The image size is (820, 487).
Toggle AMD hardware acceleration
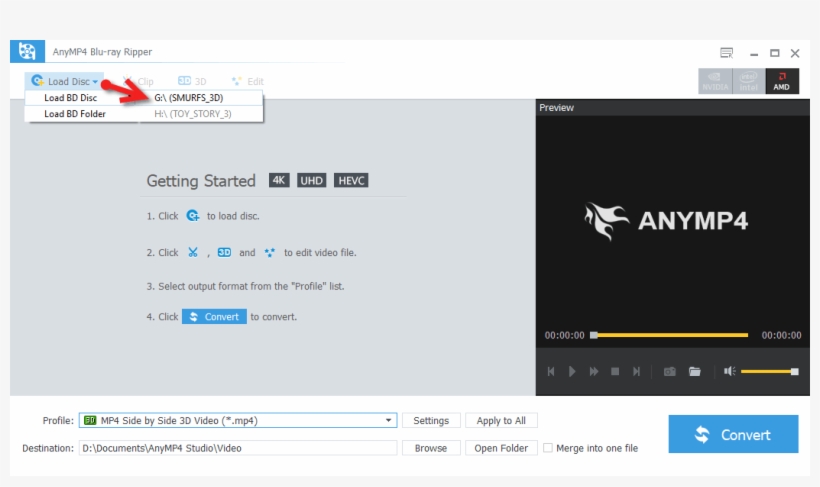[x=782, y=81]
